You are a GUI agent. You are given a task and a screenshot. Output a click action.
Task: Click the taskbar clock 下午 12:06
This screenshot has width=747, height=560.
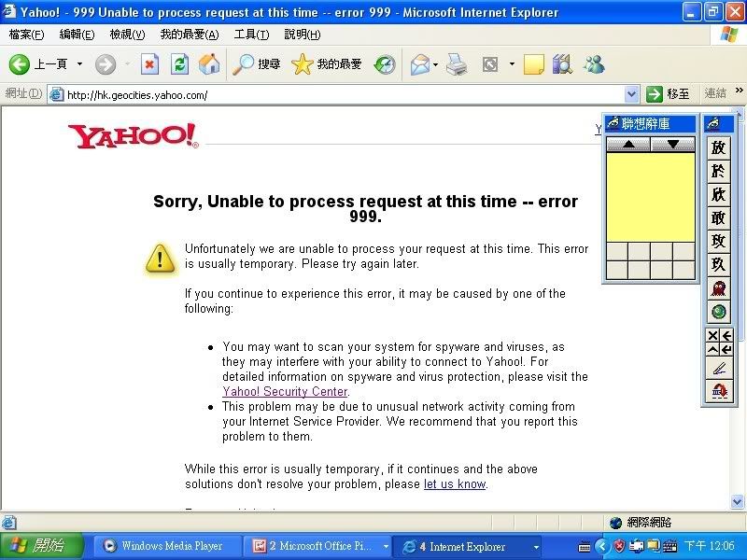[x=709, y=546]
